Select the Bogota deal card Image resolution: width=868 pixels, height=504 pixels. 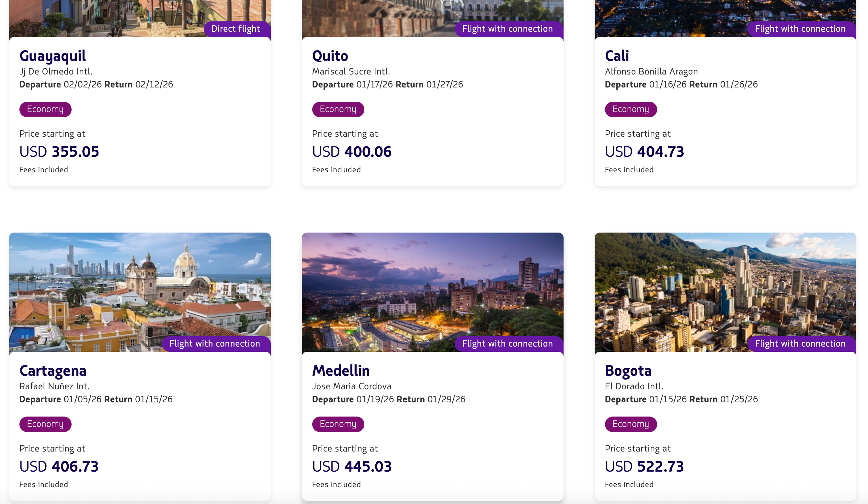pos(725,427)
